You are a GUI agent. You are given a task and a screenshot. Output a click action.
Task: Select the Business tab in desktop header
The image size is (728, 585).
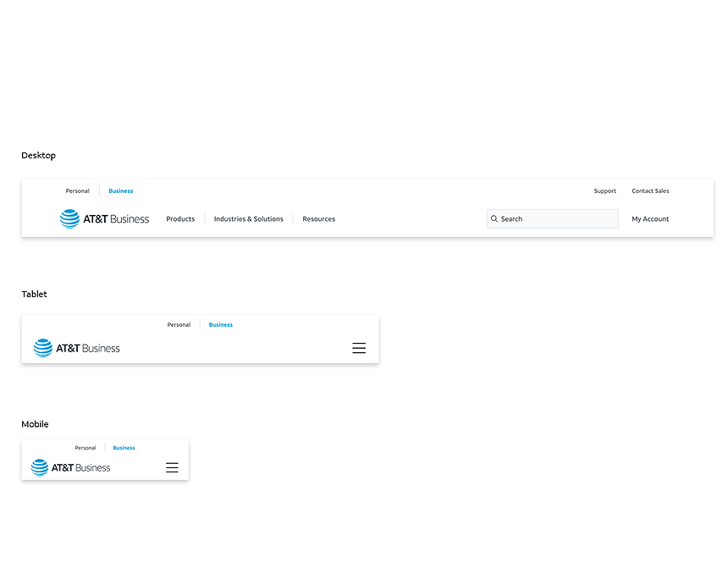pos(121,191)
